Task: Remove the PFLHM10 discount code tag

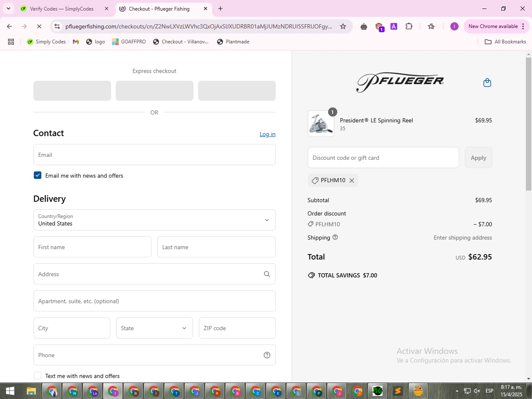Action: [x=351, y=181]
